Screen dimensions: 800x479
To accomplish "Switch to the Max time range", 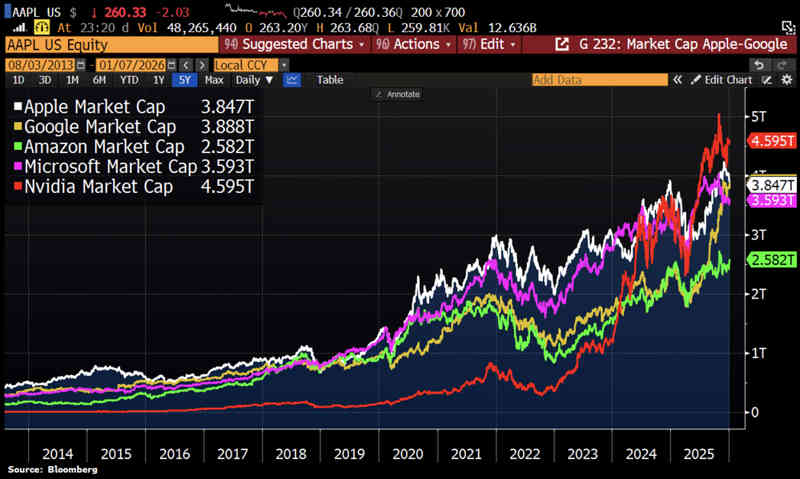I will click(x=213, y=79).
